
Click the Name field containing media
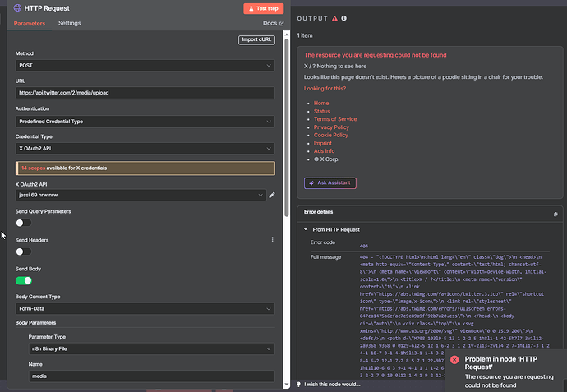point(151,376)
